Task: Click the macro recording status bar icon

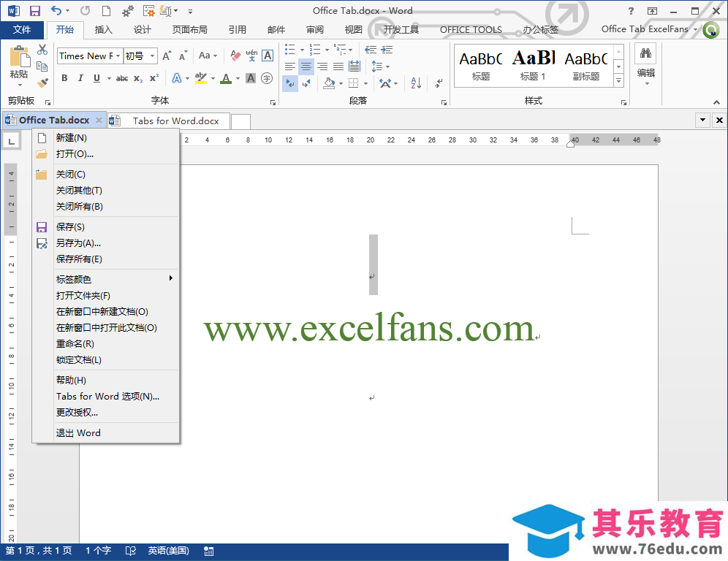Action: [209, 551]
